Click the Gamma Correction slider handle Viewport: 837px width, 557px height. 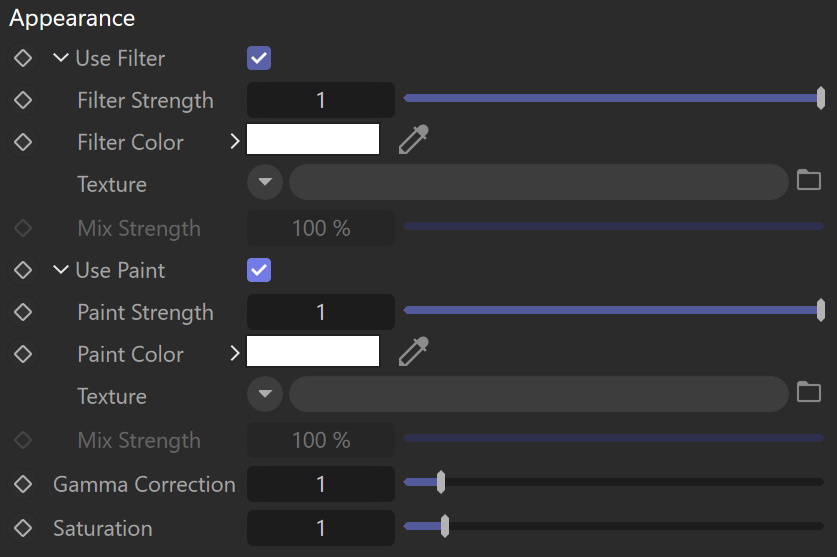441,482
